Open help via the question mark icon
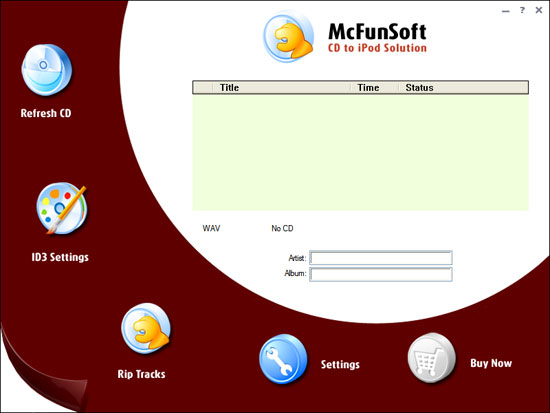The height and width of the screenshot is (413, 550). (522, 10)
